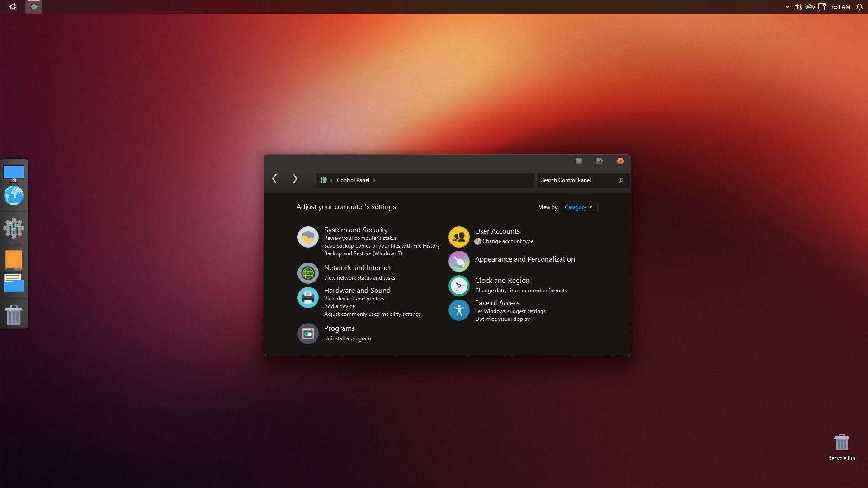Screen dimensions: 868x488
Task: Show hidden tray icons chevron
Action: [x=787, y=7]
